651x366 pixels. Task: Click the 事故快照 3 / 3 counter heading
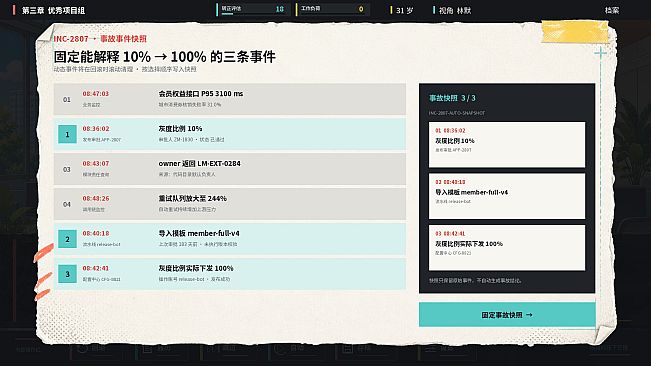[x=452, y=98]
